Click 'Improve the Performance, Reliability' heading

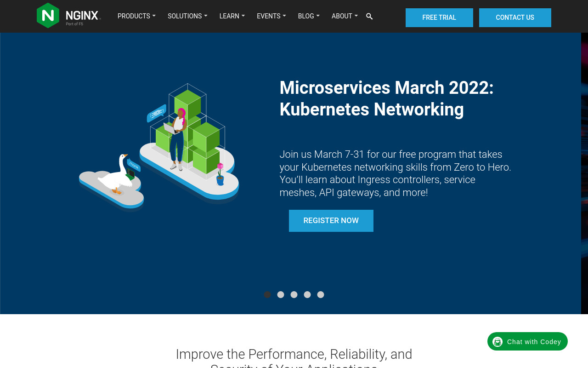[x=294, y=357]
